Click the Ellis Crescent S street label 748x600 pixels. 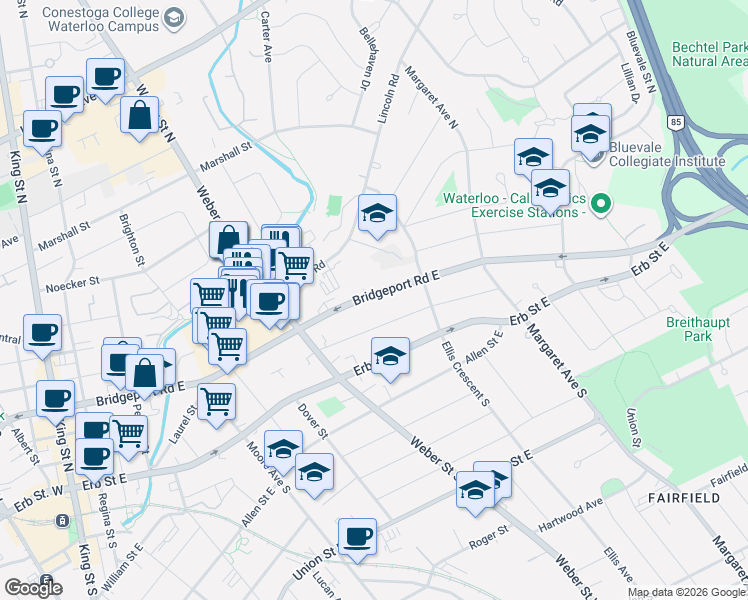coord(465,373)
